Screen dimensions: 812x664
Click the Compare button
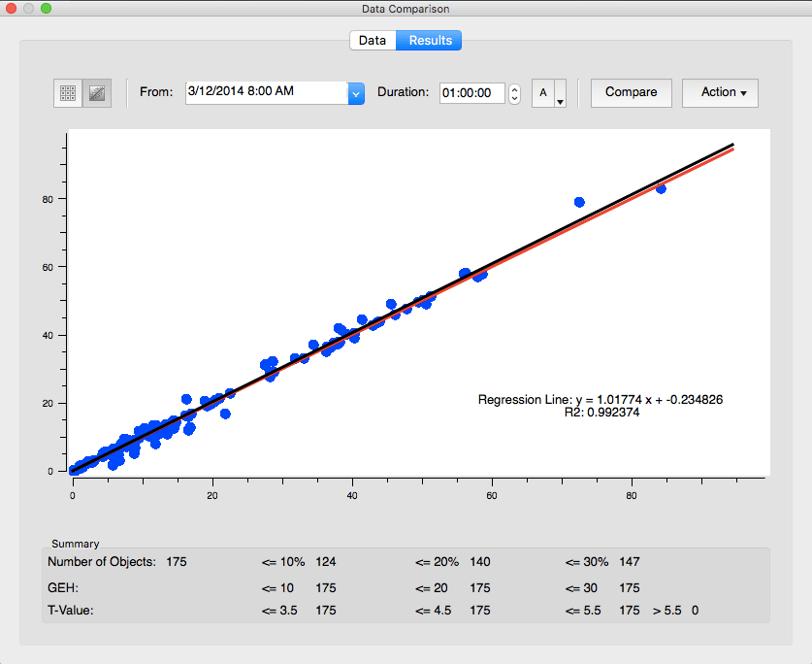[x=632, y=93]
